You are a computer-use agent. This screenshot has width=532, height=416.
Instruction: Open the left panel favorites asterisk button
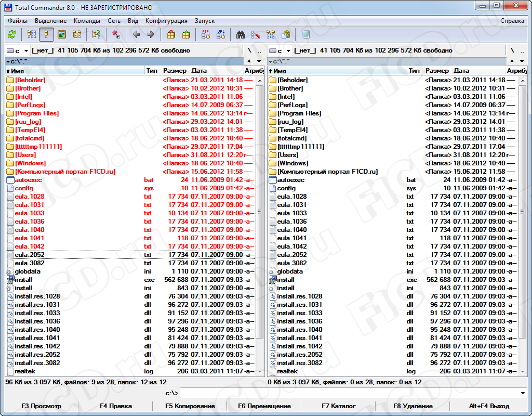click(x=249, y=61)
